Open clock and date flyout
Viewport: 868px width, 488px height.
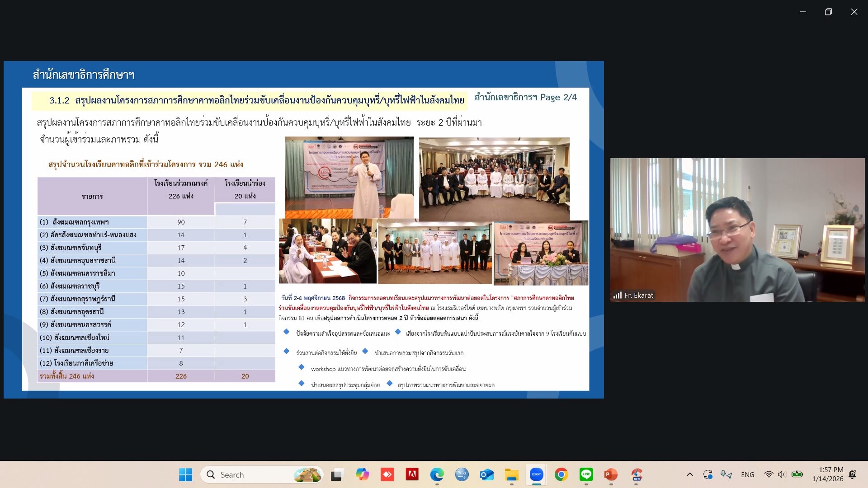[827, 474]
